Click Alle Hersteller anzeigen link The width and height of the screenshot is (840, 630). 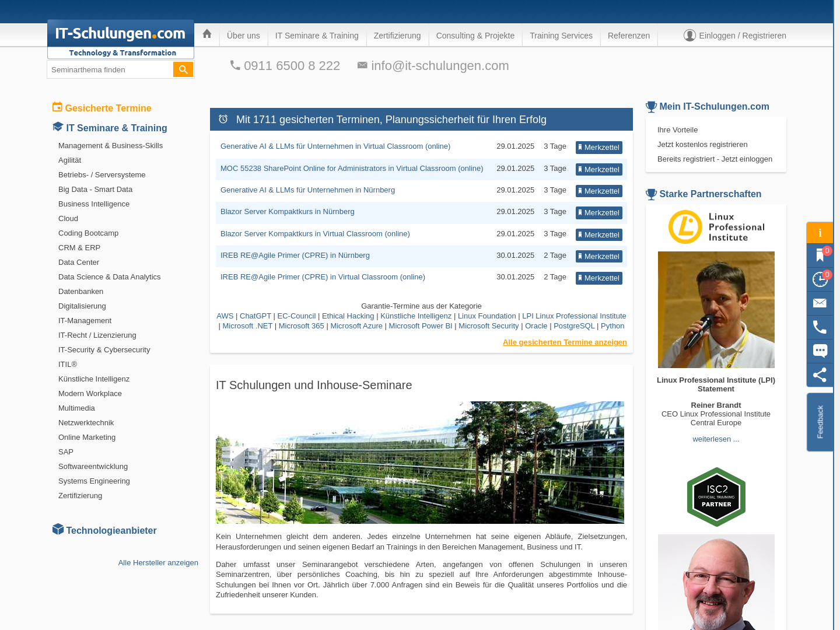158,563
